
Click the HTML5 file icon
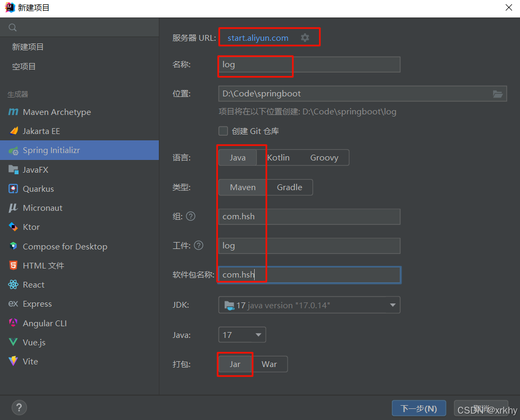pos(13,265)
